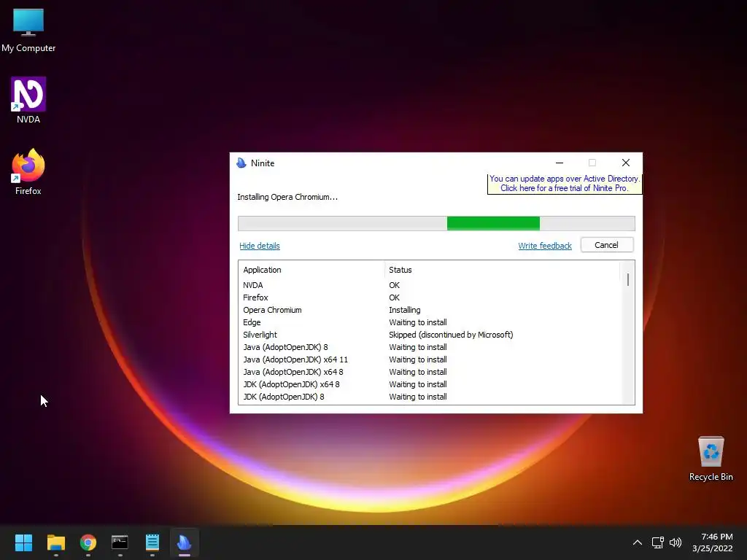Screen dimensions: 747x560
Task: Select JDK (AdoptOpenJDK) 8 row
Action: click(x=430, y=397)
